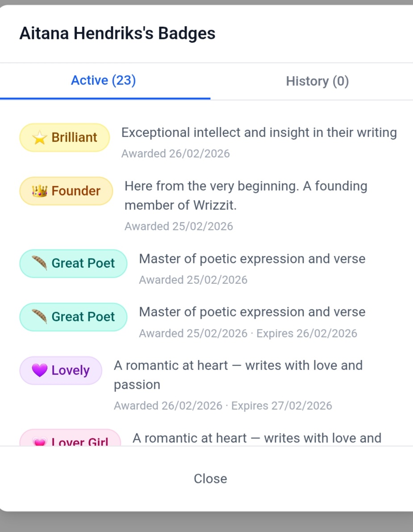This screenshot has width=413, height=532.
Task: Click the pink heart icon on Lover Girl badge
Action: (x=40, y=442)
